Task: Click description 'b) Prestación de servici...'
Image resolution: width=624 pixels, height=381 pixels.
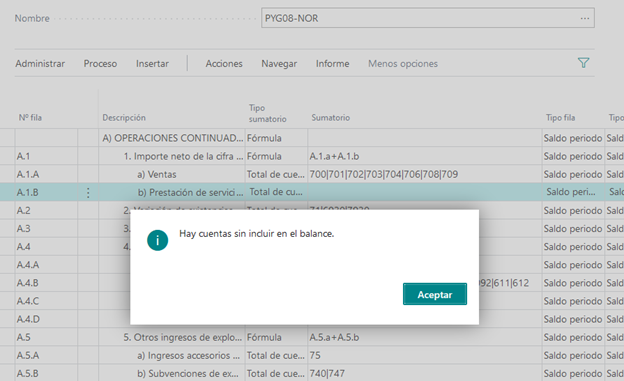Action: click(190, 193)
